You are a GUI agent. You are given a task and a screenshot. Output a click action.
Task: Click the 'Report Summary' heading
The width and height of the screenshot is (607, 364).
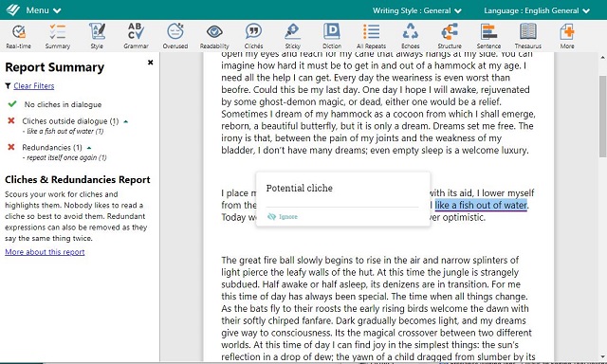click(55, 67)
